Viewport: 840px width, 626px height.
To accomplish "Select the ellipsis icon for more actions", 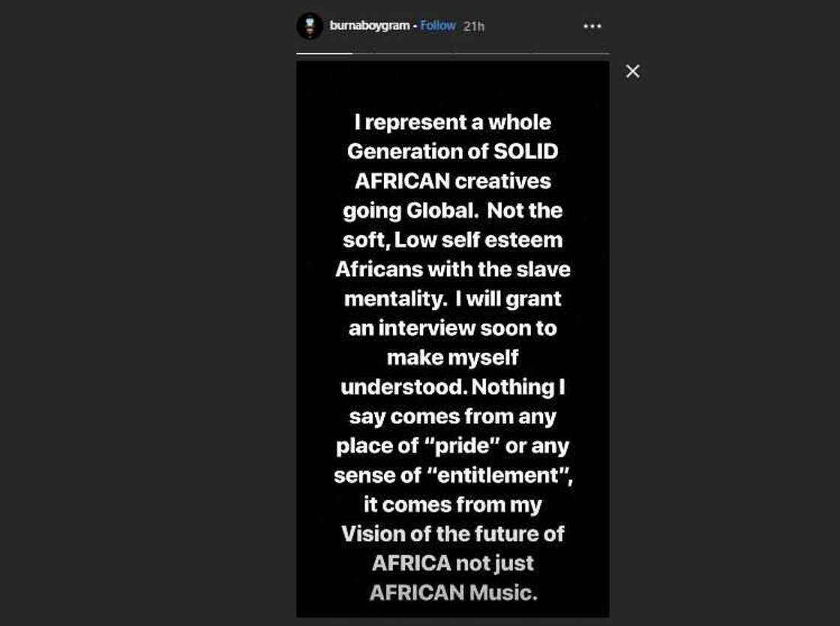I will click(x=592, y=26).
